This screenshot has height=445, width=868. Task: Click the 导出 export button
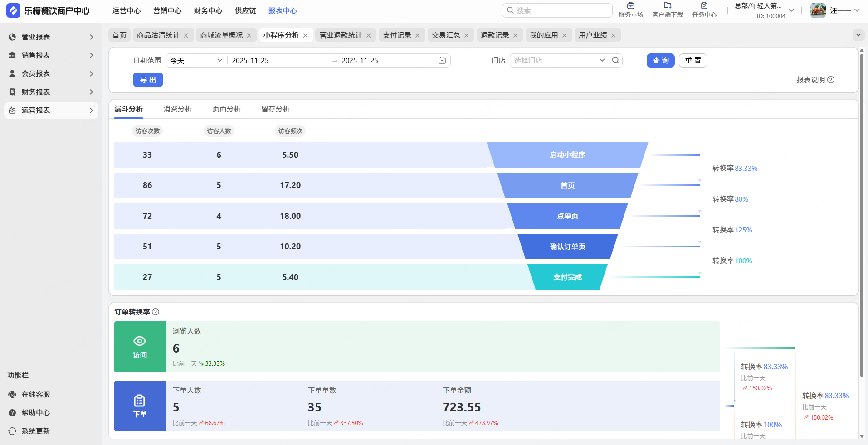(x=148, y=80)
